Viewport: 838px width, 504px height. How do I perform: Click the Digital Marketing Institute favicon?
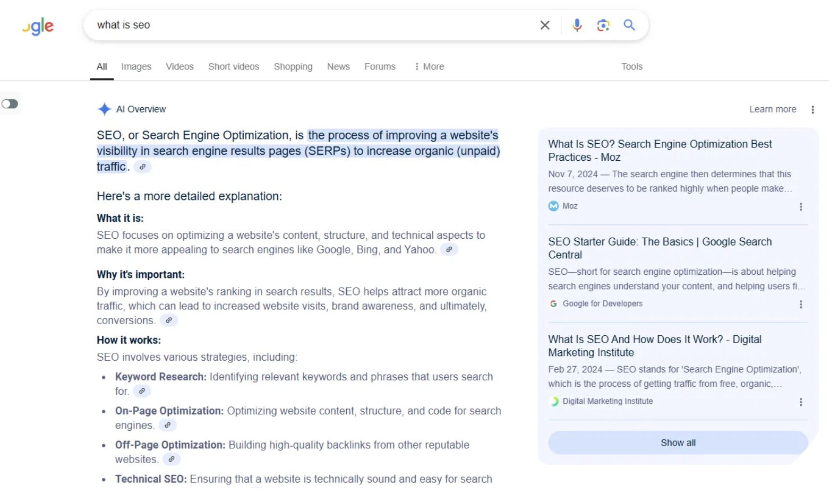[x=553, y=401]
